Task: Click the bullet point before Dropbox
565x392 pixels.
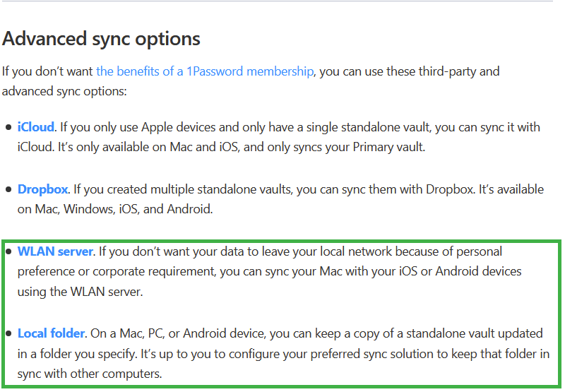Action: coord(8,189)
